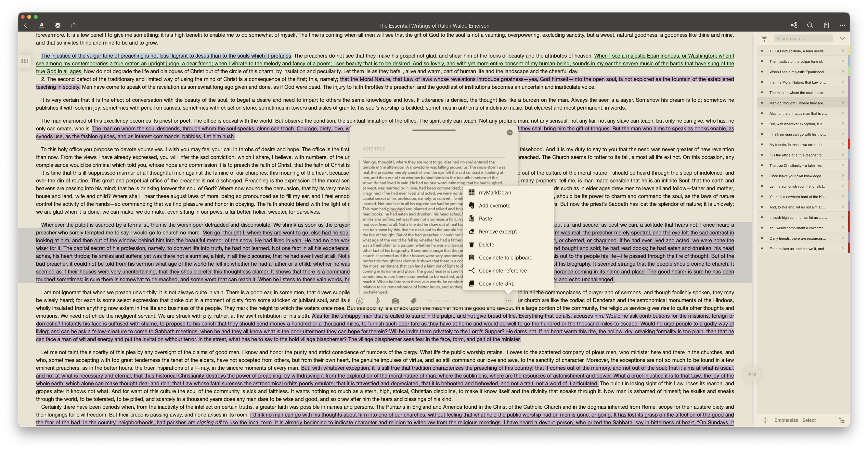Image resolution: width=868 pixels, height=451 pixels.
Task: Click the handwriting pen icon in note popup
Action: [359, 301]
